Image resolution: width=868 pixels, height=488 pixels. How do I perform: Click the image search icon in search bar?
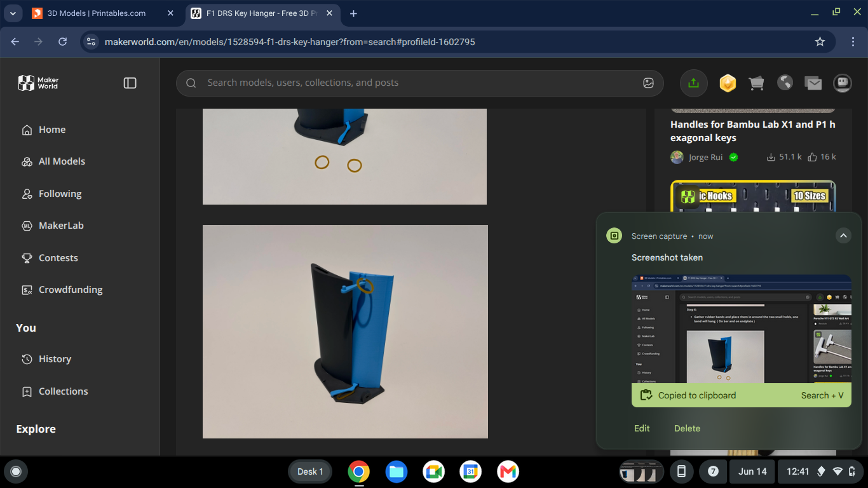point(648,83)
